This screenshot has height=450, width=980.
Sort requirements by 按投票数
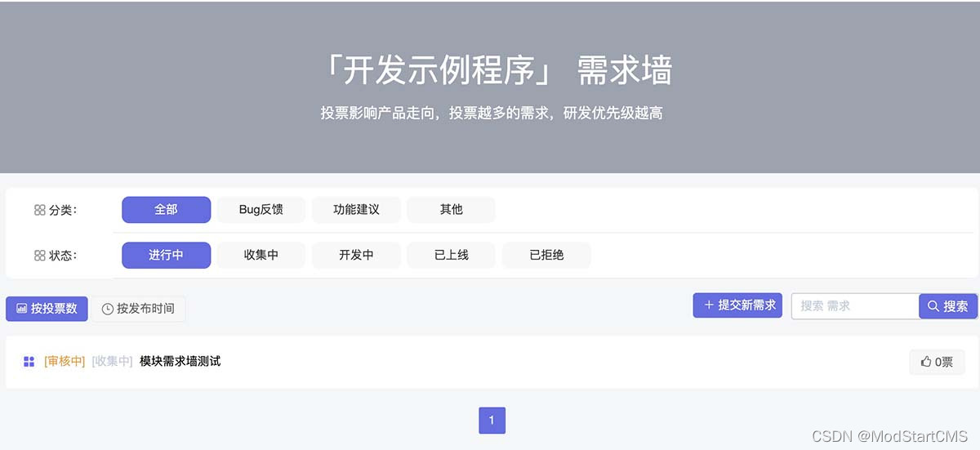(47, 309)
